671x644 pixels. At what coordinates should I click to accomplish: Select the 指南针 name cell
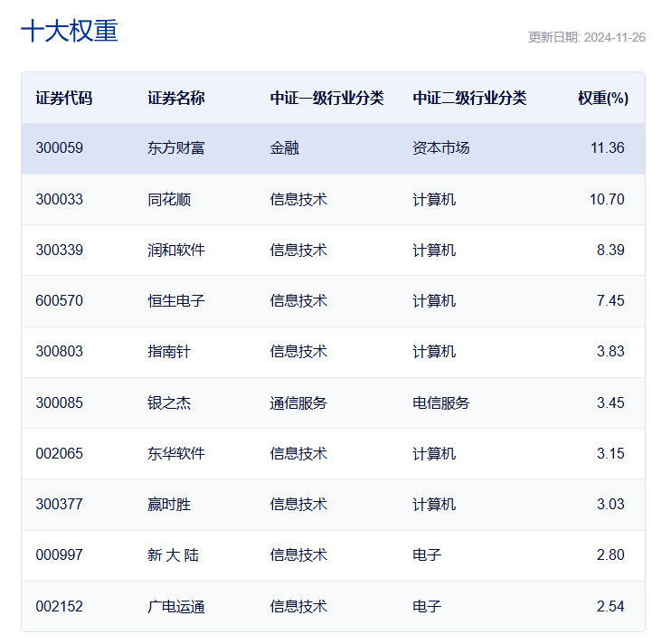(169, 352)
